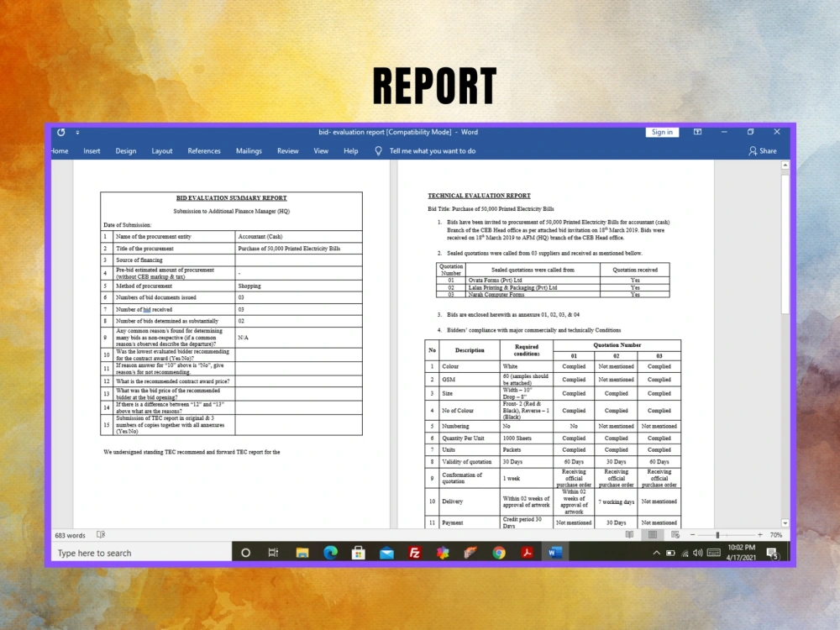This screenshot has width=840, height=630.
Task: Select Web Layout view icon
Action: click(x=675, y=534)
